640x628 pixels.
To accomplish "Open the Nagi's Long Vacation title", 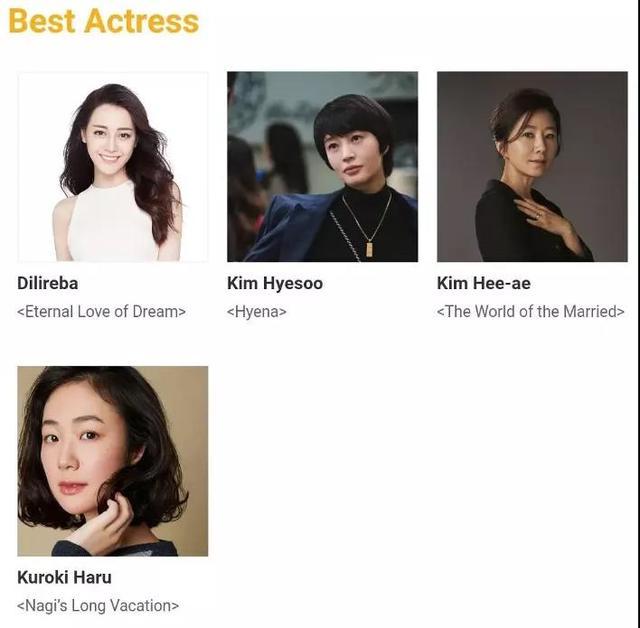I will pyautogui.click(x=98, y=606).
